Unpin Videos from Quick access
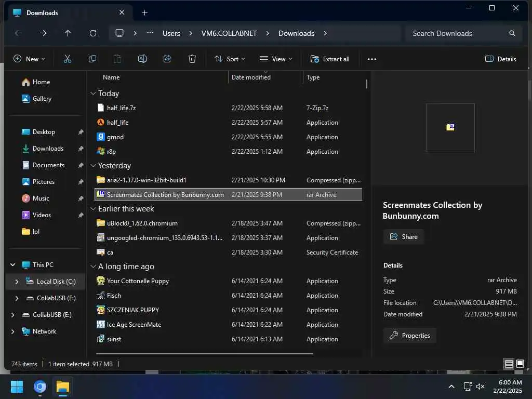 point(81,215)
